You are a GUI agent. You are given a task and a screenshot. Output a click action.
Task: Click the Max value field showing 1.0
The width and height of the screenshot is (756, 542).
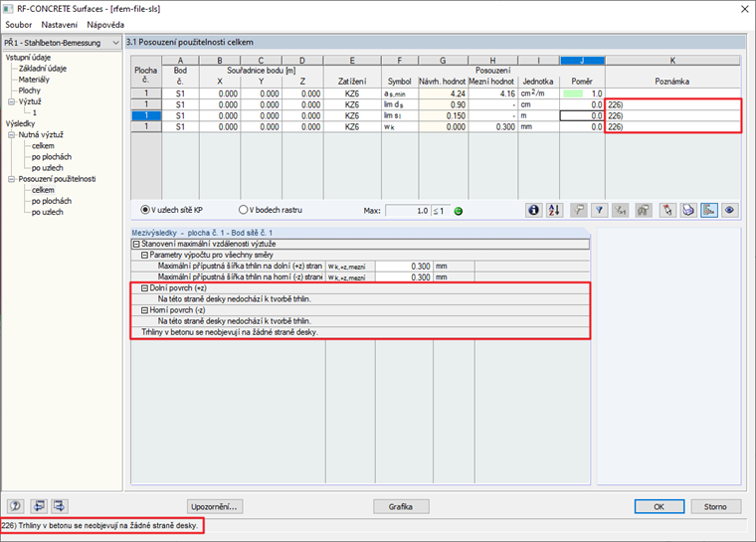click(x=408, y=211)
